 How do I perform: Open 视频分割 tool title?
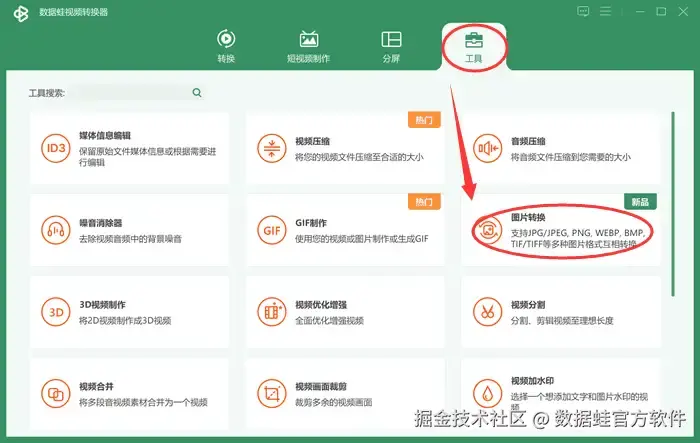(x=528, y=305)
